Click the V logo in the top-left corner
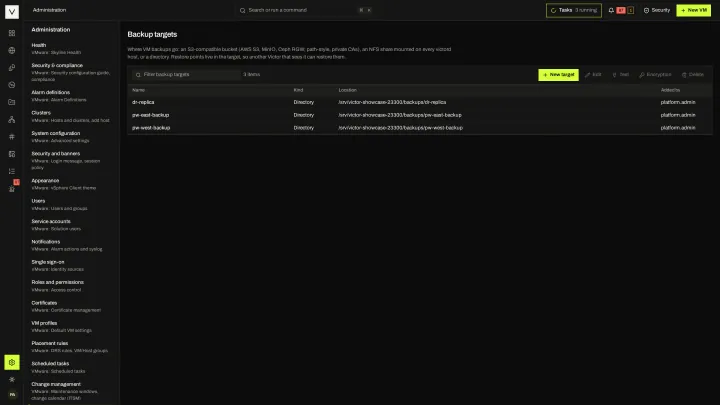Viewport: 720px width, 405px height. pyautogui.click(x=12, y=11)
